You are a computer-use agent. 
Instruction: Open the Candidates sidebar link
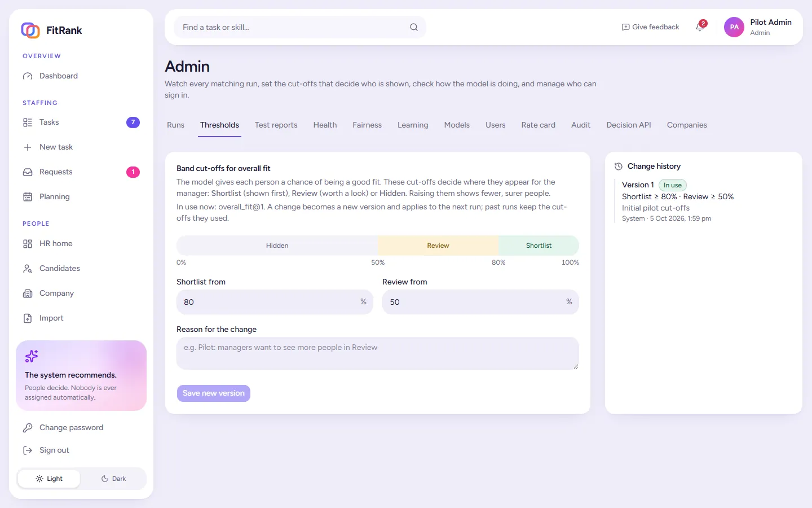click(x=81, y=269)
